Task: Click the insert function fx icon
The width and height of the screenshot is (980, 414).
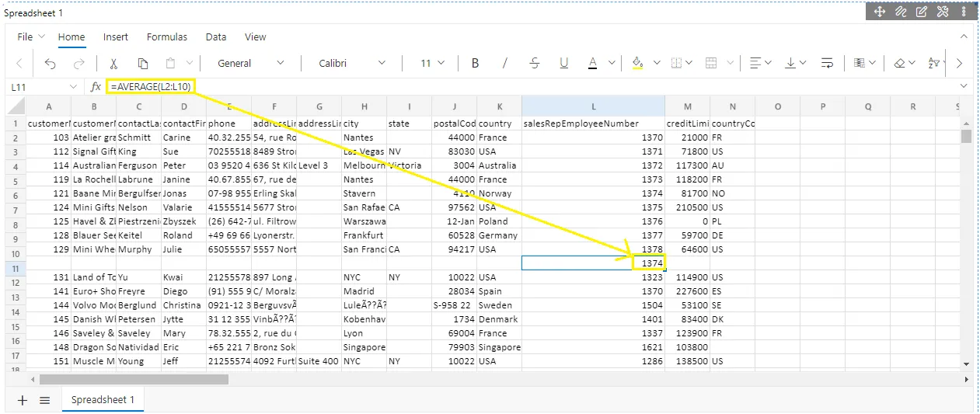Action: point(96,87)
